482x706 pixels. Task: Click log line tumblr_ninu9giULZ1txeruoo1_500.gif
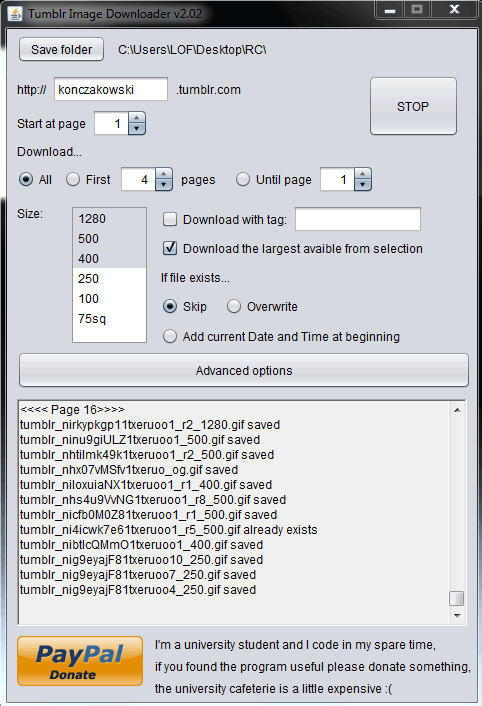pos(140,439)
